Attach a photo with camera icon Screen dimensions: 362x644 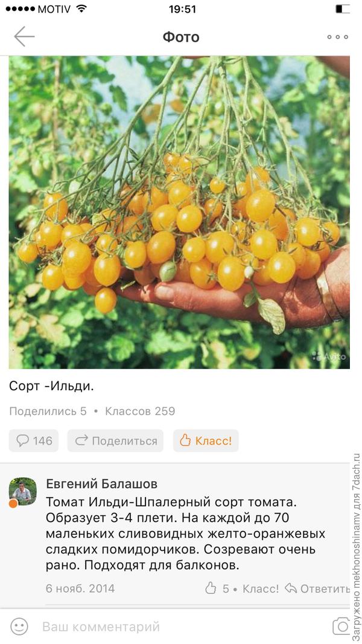click(x=341, y=625)
